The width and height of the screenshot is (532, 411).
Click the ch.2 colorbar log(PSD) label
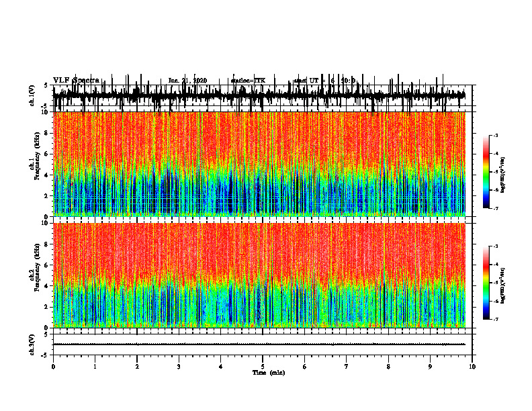click(x=503, y=285)
